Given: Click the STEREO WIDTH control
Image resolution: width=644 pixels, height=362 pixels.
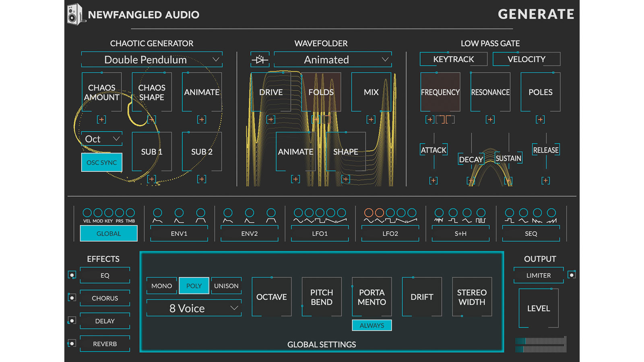Looking at the screenshot, I should click(x=472, y=297).
